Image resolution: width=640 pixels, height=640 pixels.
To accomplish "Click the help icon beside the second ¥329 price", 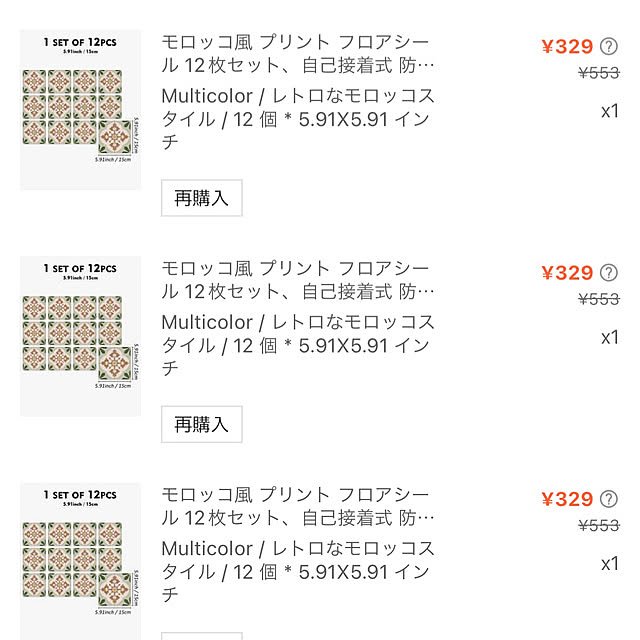I will (609, 273).
